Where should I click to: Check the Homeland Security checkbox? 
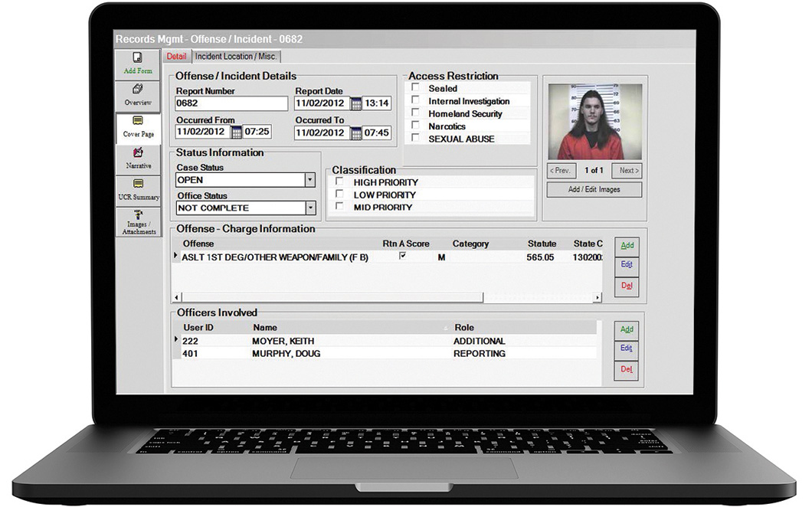point(416,113)
